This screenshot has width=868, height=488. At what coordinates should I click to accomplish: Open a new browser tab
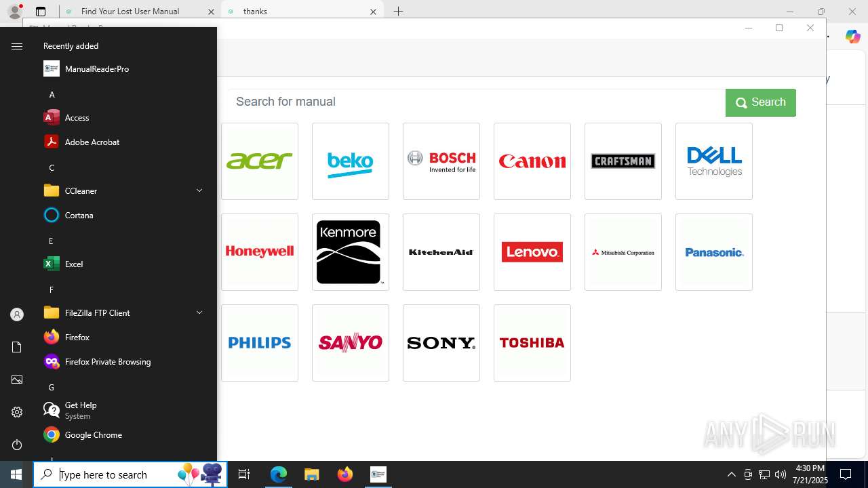pyautogui.click(x=398, y=12)
